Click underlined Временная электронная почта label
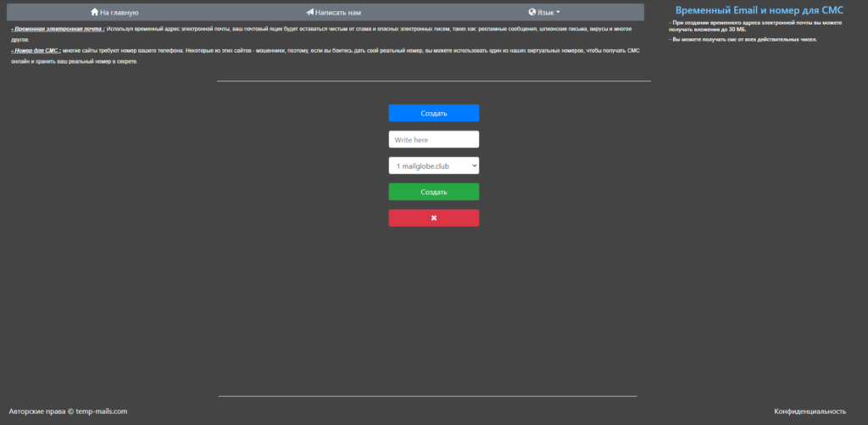Image resolution: width=868 pixels, height=425 pixels. pyautogui.click(x=58, y=29)
